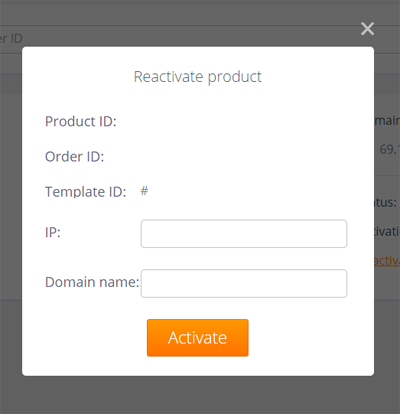Click the Order ID label
Viewport: 400px width, 414px height.
pyautogui.click(x=75, y=157)
